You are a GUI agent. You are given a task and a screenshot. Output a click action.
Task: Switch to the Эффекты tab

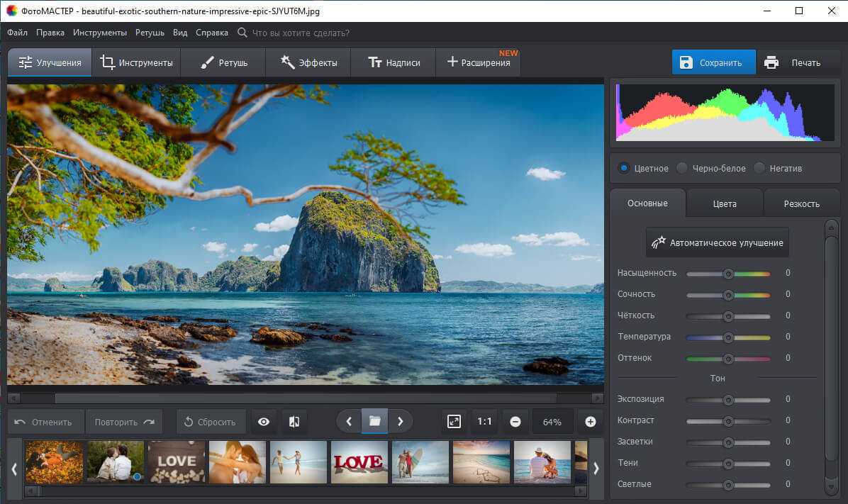coord(308,62)
